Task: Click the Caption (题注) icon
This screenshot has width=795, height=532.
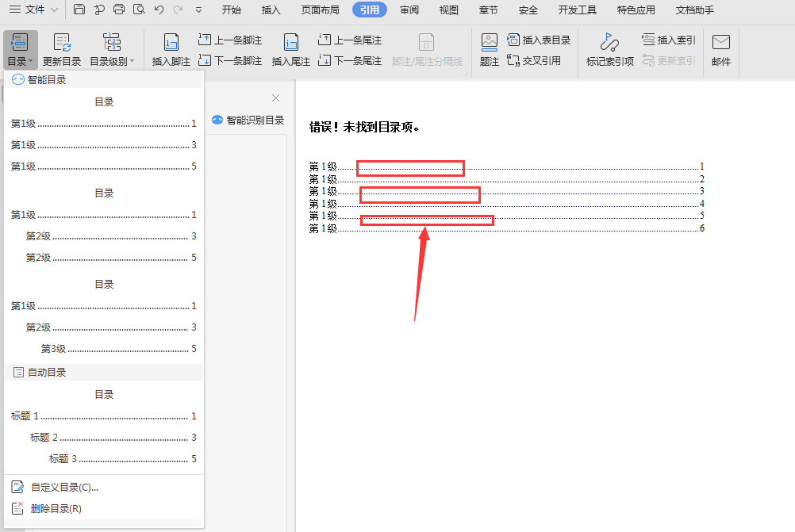Action: tap(490, 43)
